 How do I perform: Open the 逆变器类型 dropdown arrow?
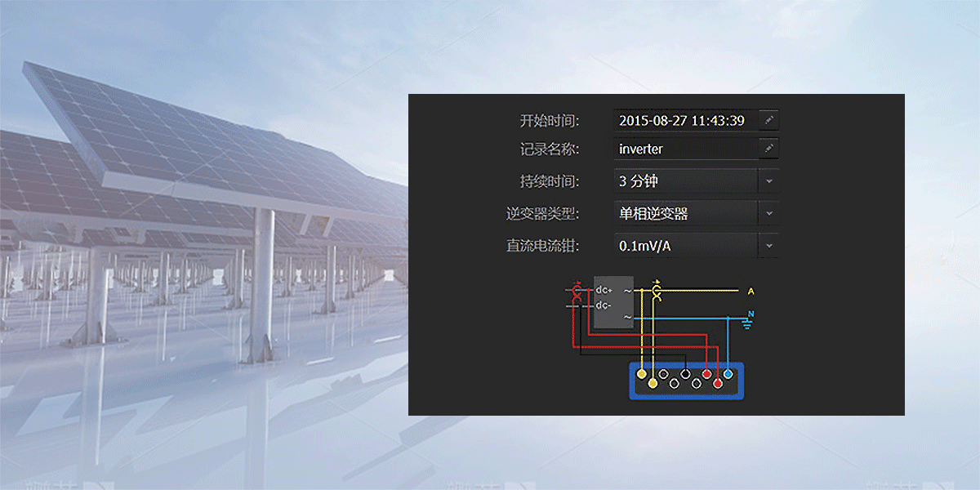[768, 214]
